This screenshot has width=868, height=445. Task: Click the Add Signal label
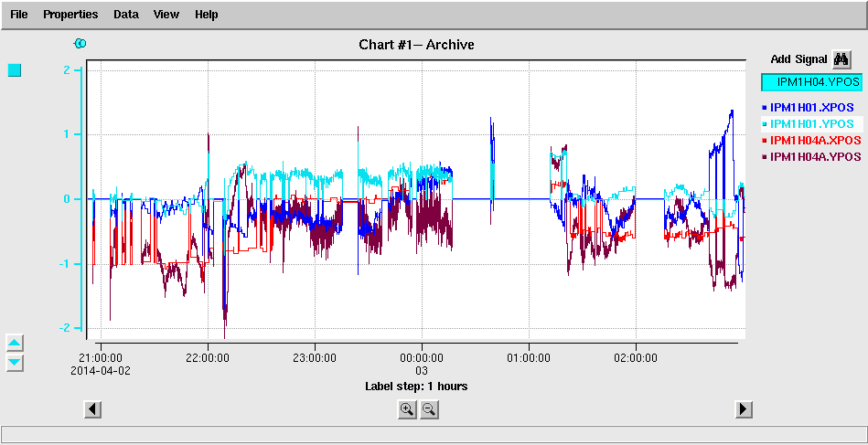798,59
